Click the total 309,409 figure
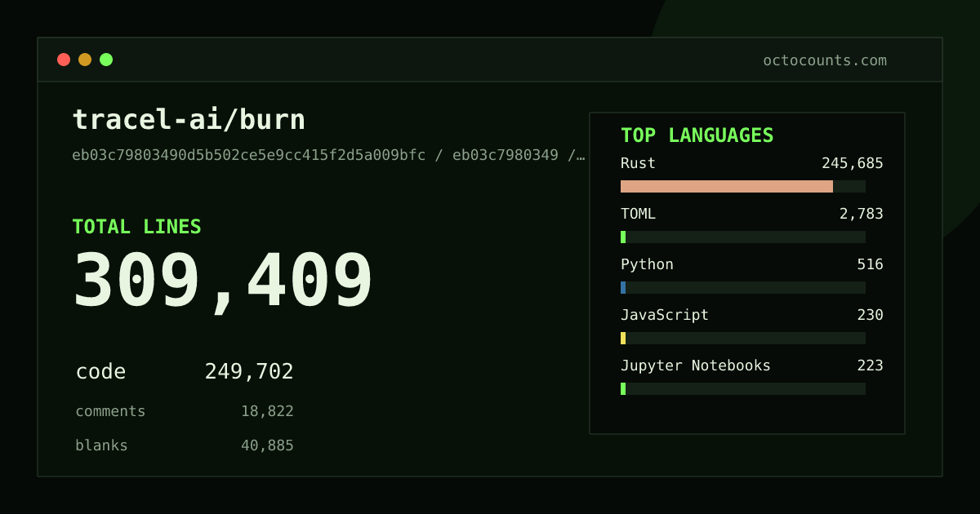 click(x=223, y=281)
